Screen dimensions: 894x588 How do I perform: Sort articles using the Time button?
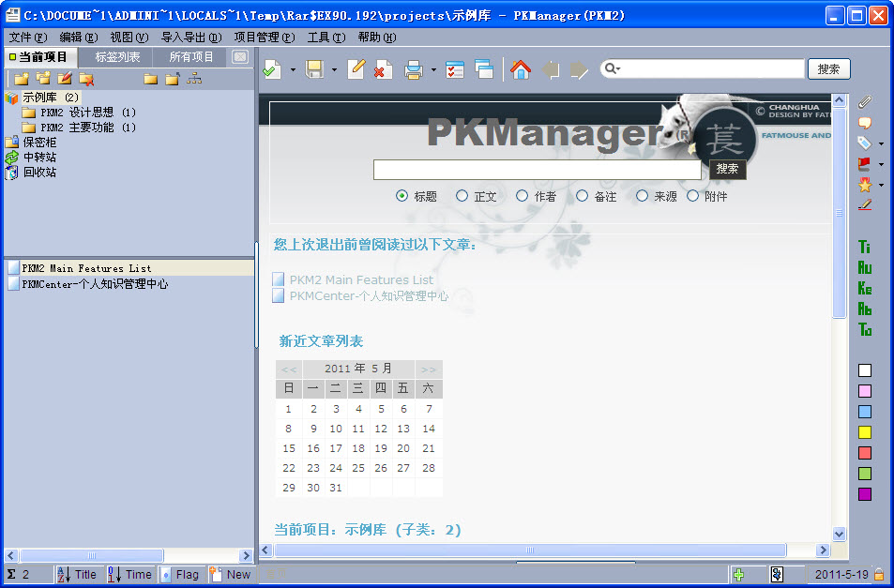coord(130,574)
